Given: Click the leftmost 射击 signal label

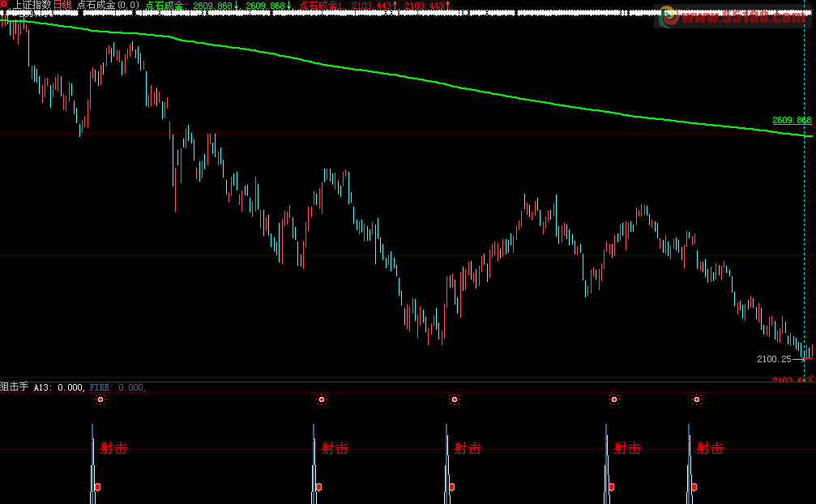Looking at the screenshot, I should [113, 448].
